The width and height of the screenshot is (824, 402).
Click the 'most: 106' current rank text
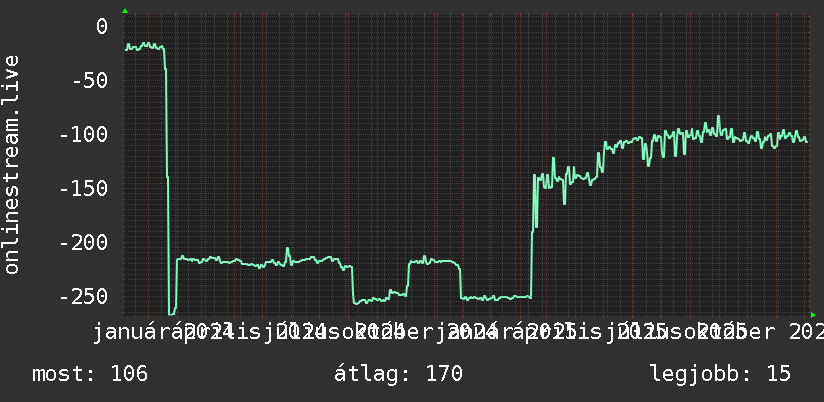tap(90, 374)
